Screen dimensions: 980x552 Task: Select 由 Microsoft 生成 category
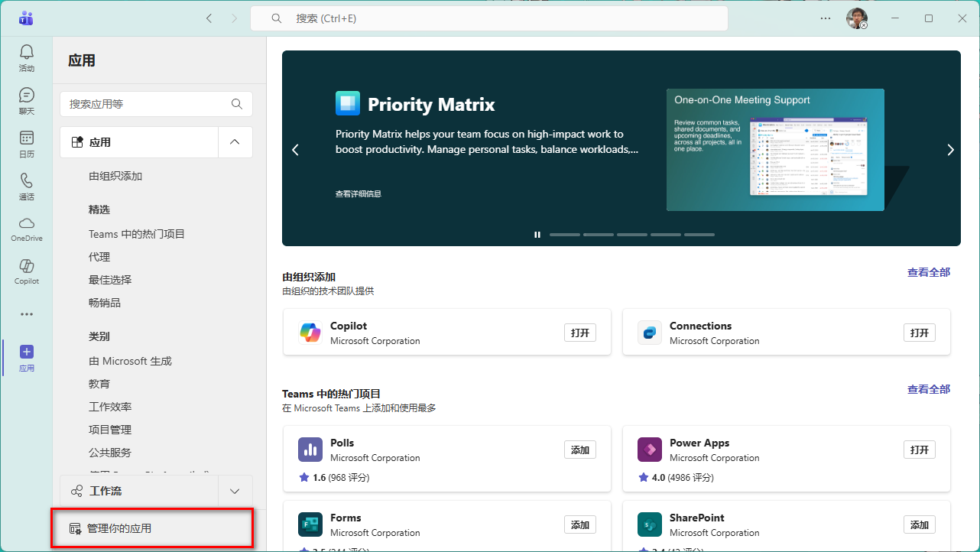130,361
